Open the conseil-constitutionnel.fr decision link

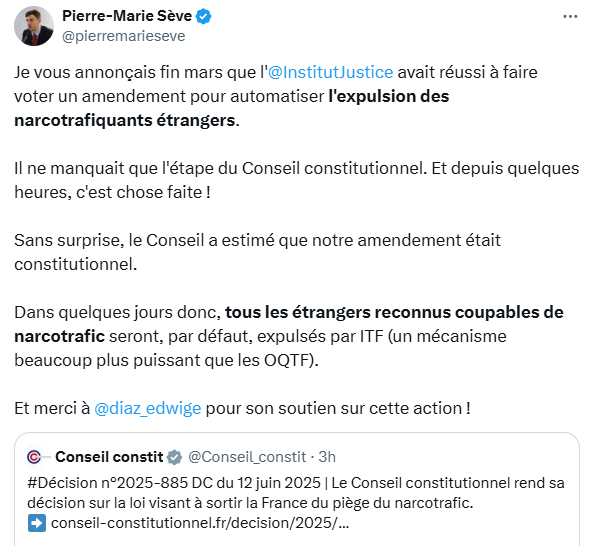pos(200,523)
